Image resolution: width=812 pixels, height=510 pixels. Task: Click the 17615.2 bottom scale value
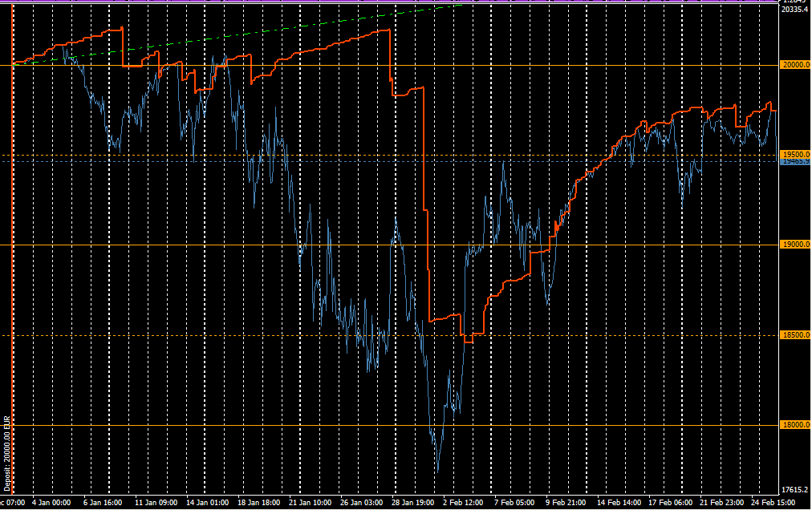795,489
